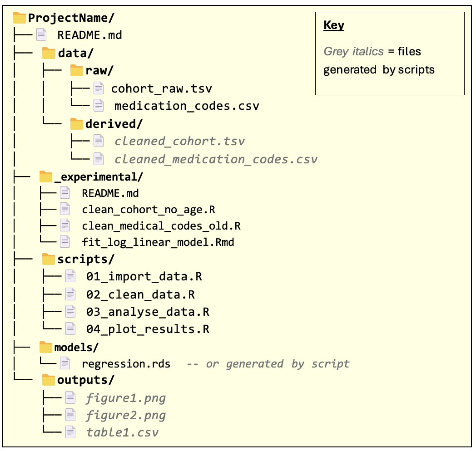Click the data folder icon

point(49,53)
